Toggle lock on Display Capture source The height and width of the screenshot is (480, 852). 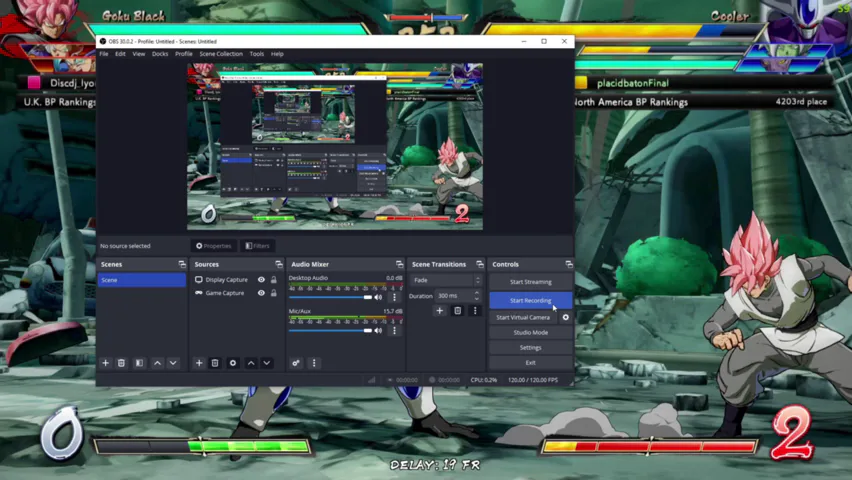click(274, 279)
